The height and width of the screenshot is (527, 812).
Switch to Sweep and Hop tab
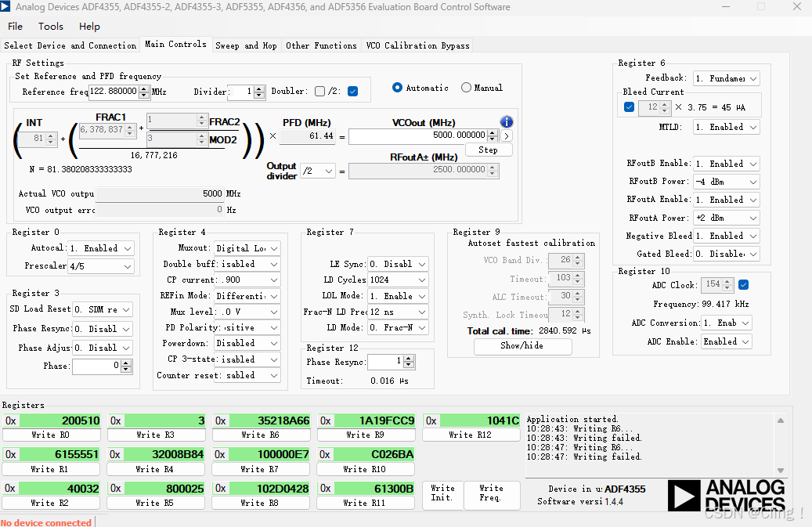246,45
